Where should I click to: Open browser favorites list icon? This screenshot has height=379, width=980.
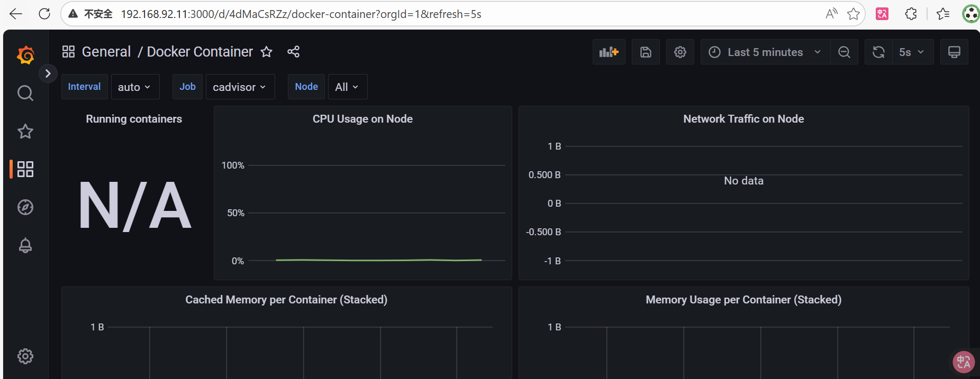[943, 14]
